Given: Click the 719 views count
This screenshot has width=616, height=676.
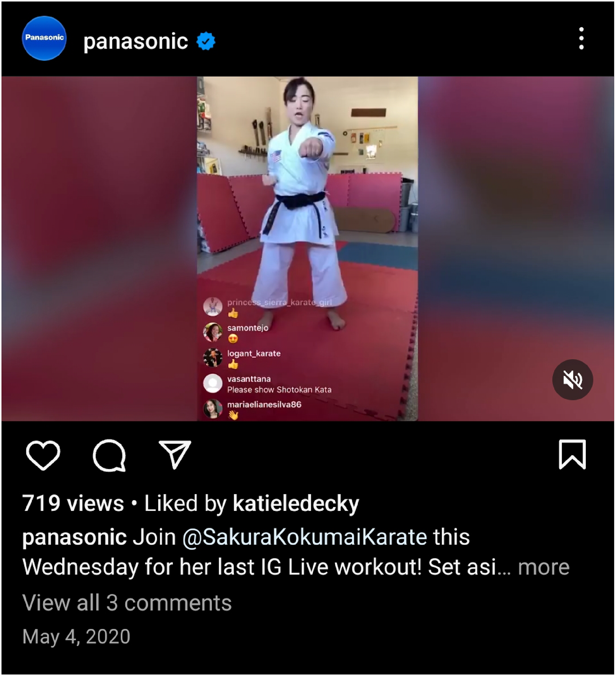Looking at the screenshot, I should pyautogui.click(x=73, y=503).
